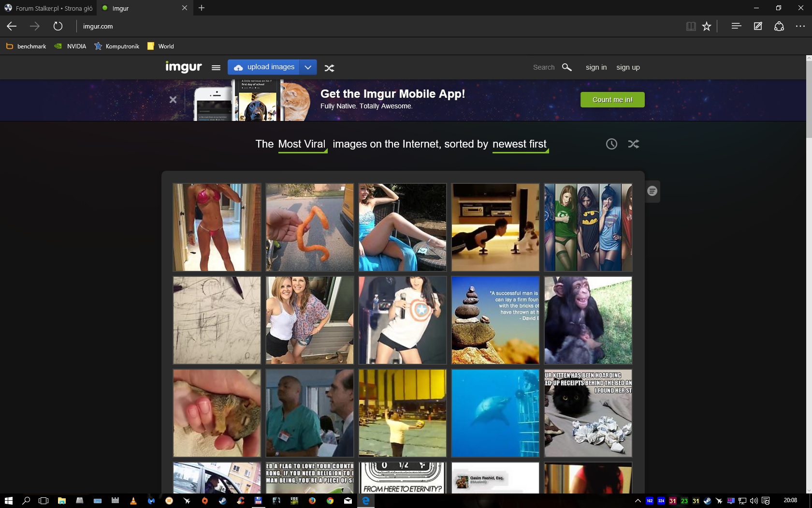
Task: Add page to favorites with the star
Action: (707, 26)
